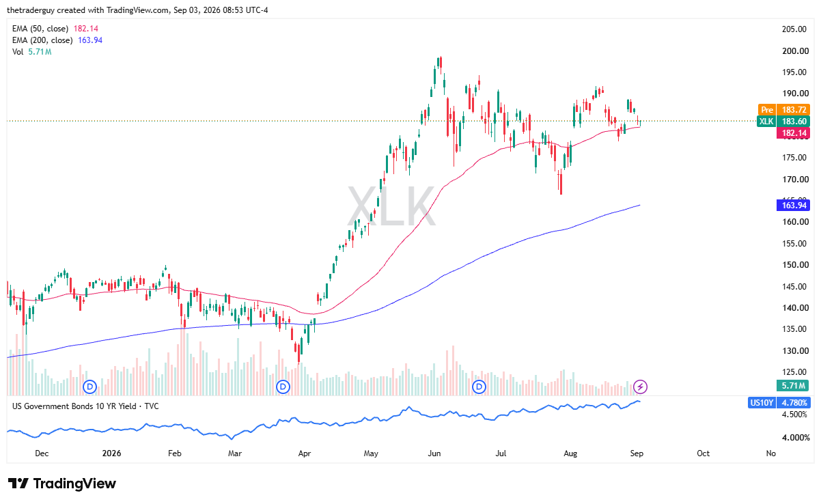The width and height of the screenshot is (821, 504).
Task: Click the 4.500% yield axis label
Action: click(x=794, y=415)
